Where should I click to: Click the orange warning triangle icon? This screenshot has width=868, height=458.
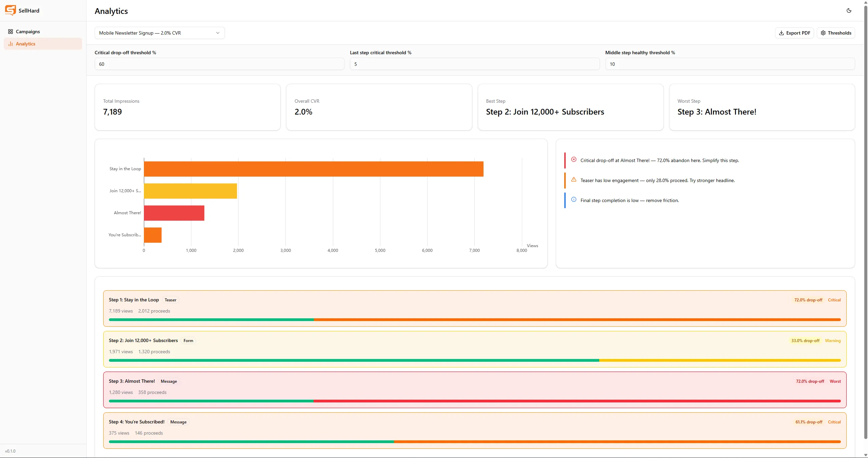574,180
